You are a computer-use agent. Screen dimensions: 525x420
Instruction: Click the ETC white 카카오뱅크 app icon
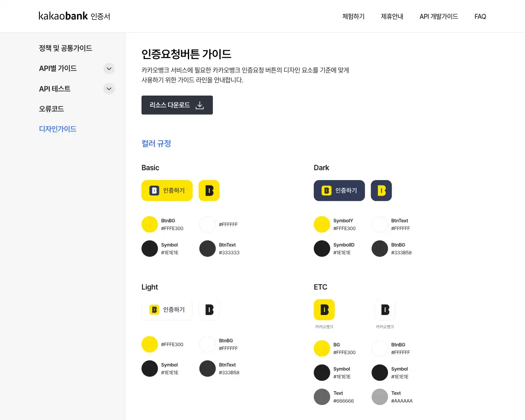coord(385,310)
